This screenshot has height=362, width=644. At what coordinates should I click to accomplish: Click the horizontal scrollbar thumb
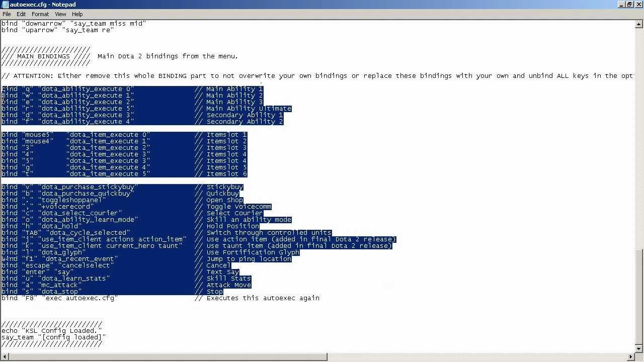(x=168, y=357)
